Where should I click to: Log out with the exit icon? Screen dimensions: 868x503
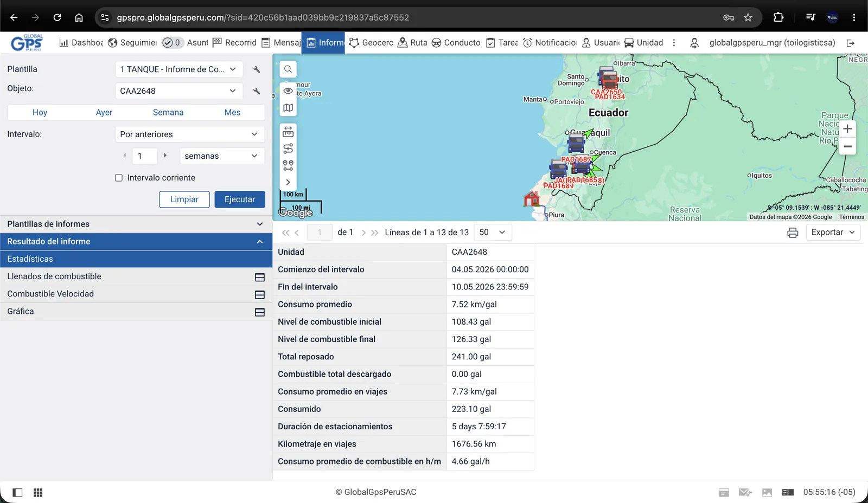[x=851, y=43]
